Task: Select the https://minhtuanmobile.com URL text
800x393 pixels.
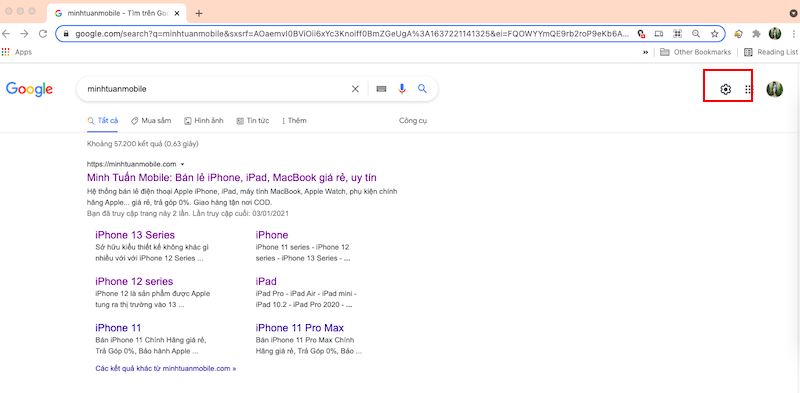Action: coord(132,164)
